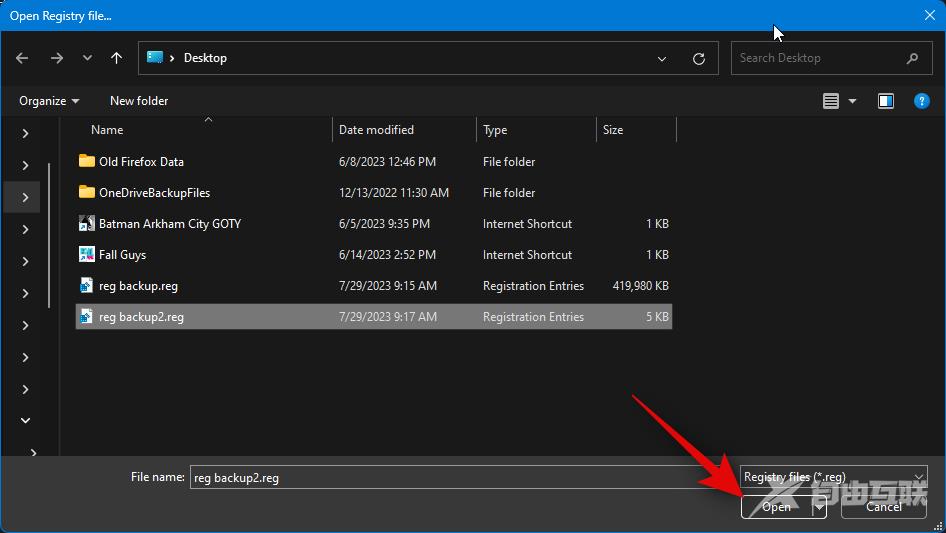Go forward using the forward arrow

pos(57,58)
